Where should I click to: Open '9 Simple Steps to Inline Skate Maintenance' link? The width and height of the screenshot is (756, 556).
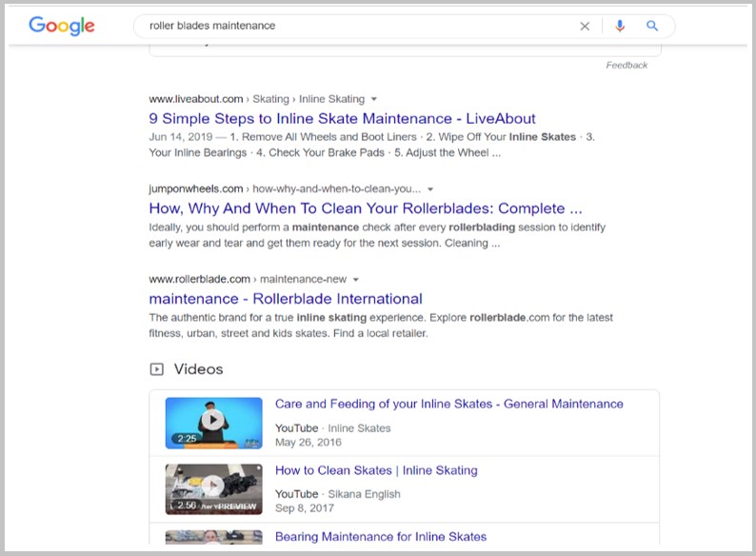click(343, 119)
